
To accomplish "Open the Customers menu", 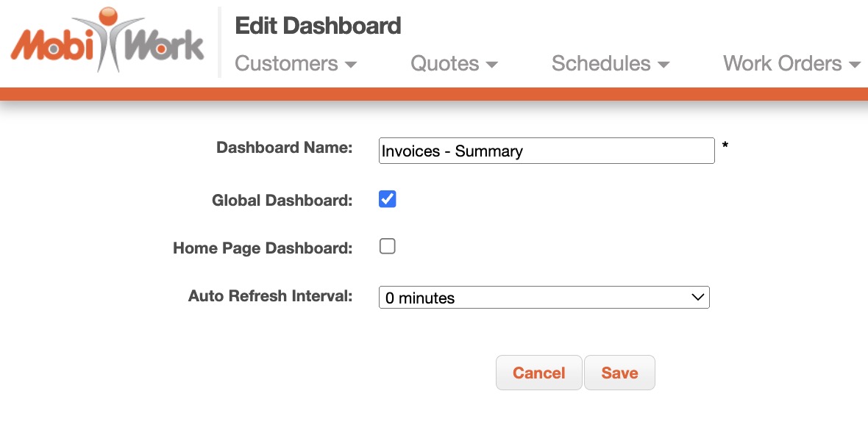I will 286,64.
